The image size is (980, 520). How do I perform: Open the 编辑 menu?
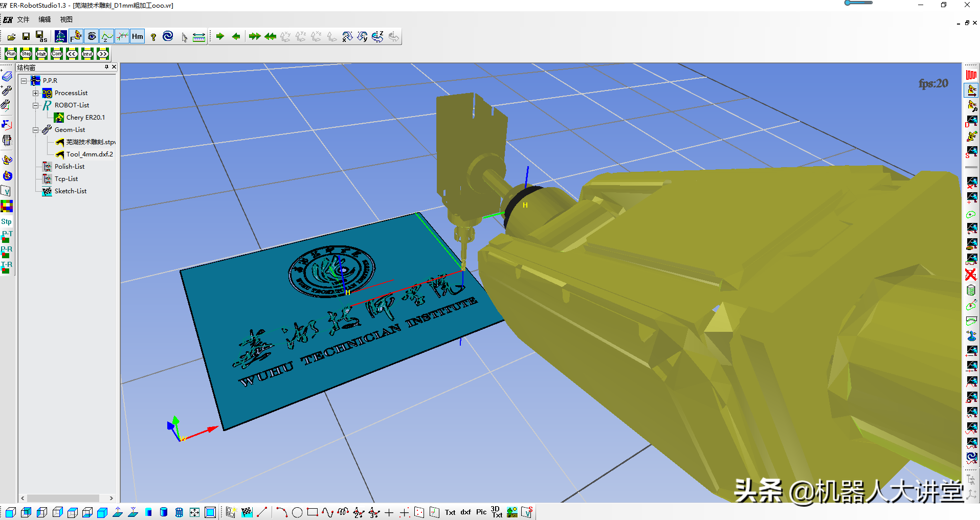click(x=44, y=19)
